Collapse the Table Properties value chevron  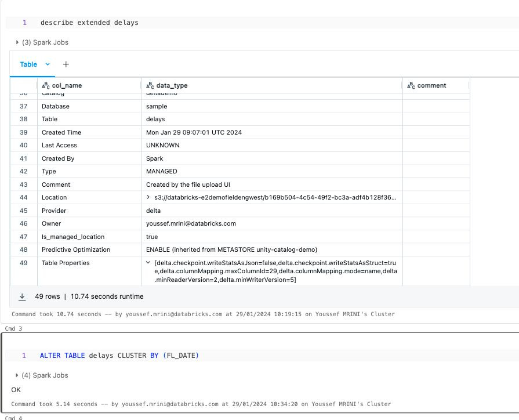(x=148, y=263)
